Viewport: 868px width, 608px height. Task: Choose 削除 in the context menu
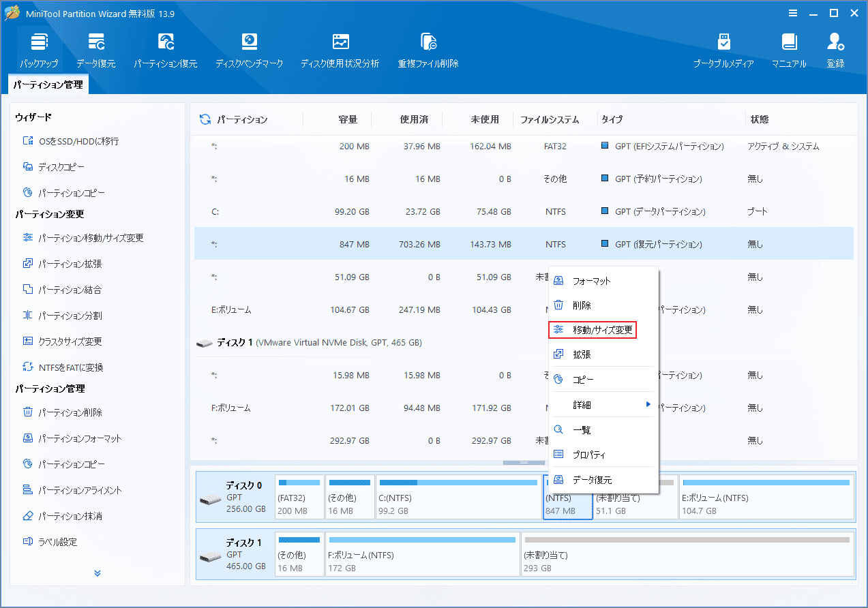click(x=603, y=305)
